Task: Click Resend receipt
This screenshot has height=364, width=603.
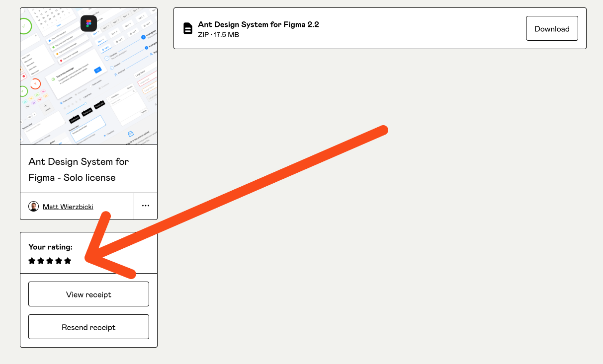Action: [x=88, y=327]
